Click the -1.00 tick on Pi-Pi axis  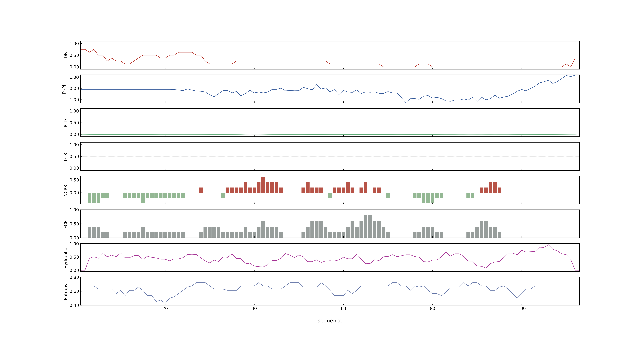(x=73, y=100)
